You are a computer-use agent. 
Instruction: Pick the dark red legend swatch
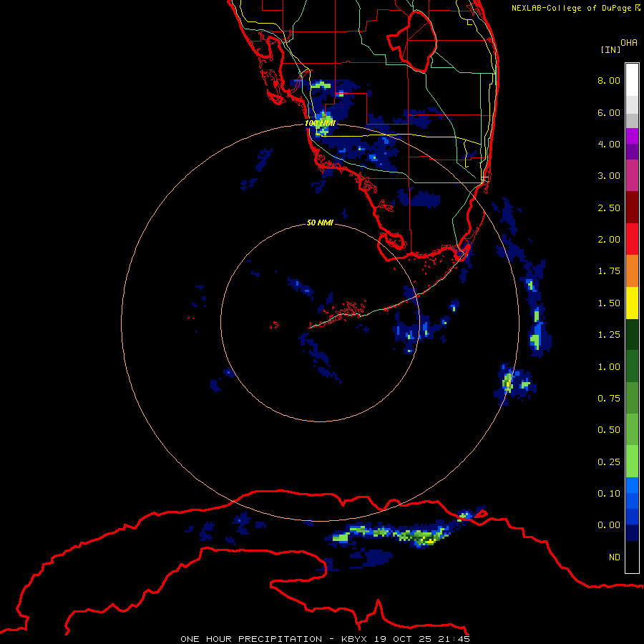[x=632, y=208]
